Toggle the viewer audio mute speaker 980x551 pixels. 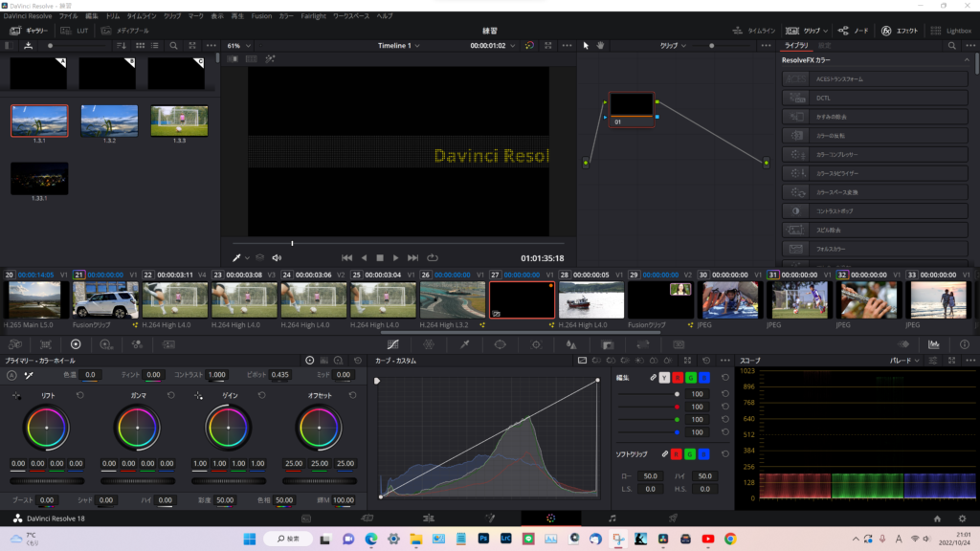277,257
